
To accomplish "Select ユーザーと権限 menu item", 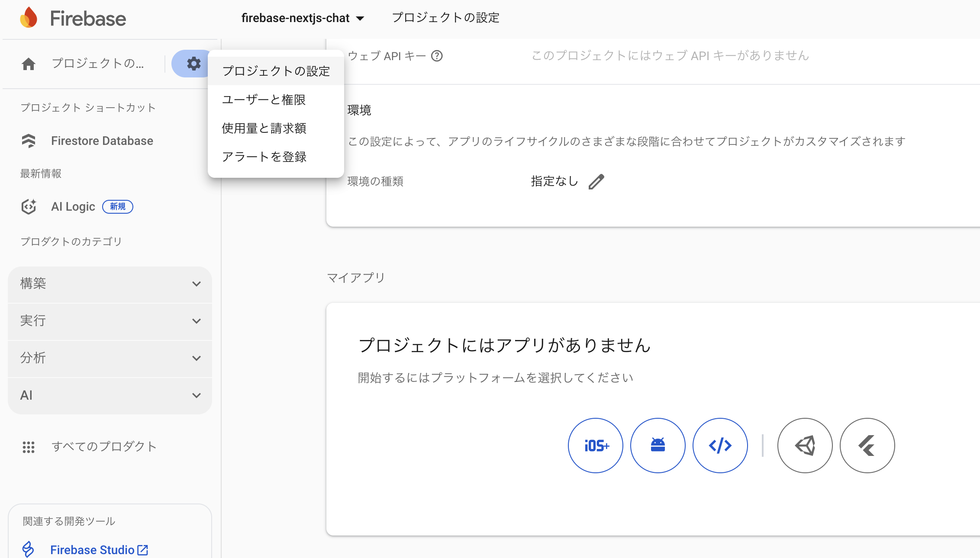I will pos(276,99).
